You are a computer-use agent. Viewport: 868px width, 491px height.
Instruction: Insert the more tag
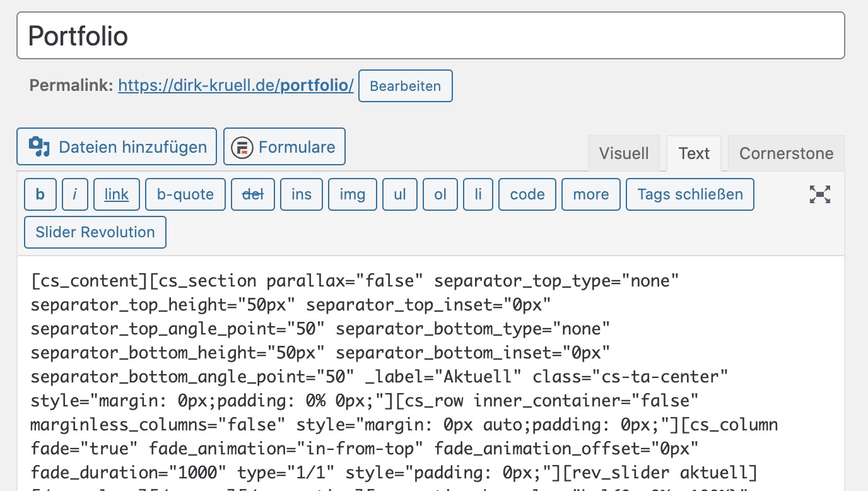coord(591,194)
